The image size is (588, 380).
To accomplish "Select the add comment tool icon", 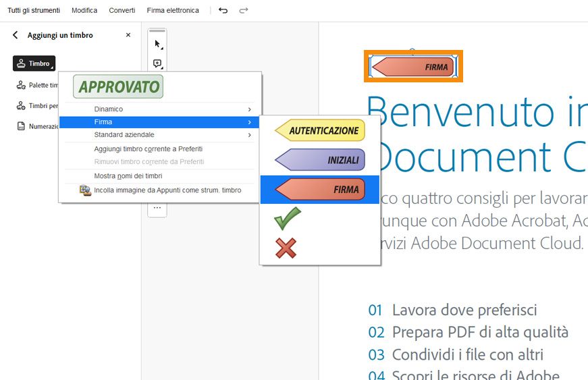I will (x=158, y=63).
